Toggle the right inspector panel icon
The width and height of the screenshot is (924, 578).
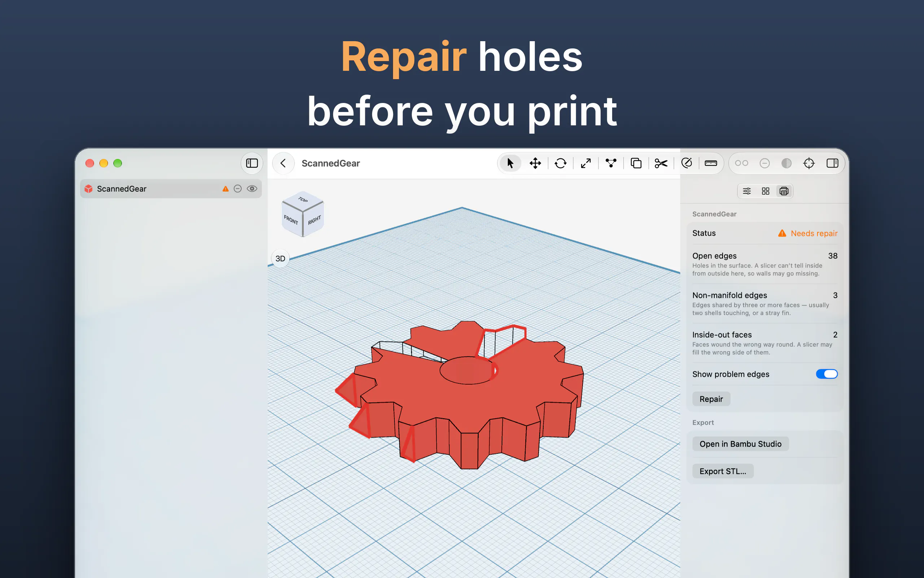click(832, 163)
